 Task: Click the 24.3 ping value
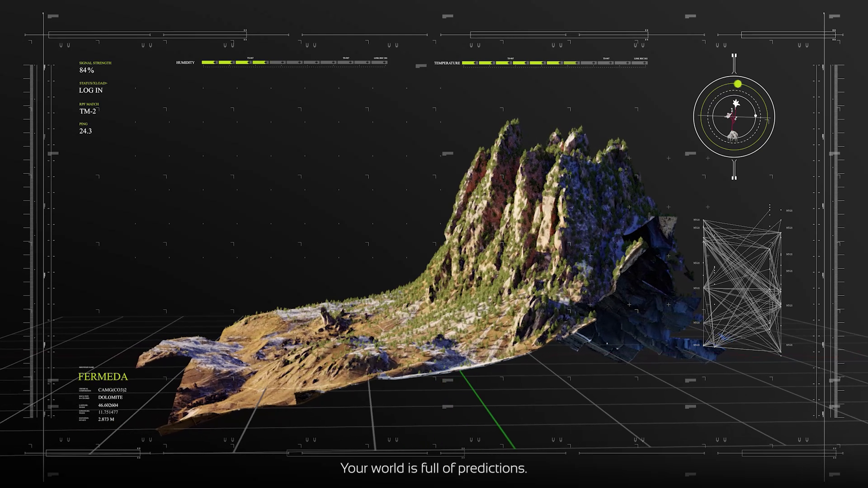pyautogui.click(x=85, y=131)
